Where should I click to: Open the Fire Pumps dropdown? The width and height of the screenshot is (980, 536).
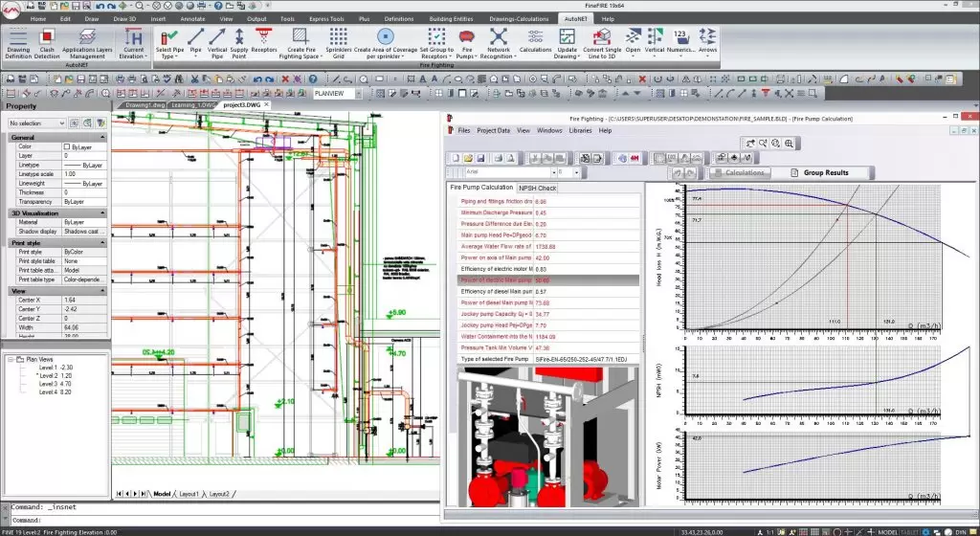pos(467,56)
